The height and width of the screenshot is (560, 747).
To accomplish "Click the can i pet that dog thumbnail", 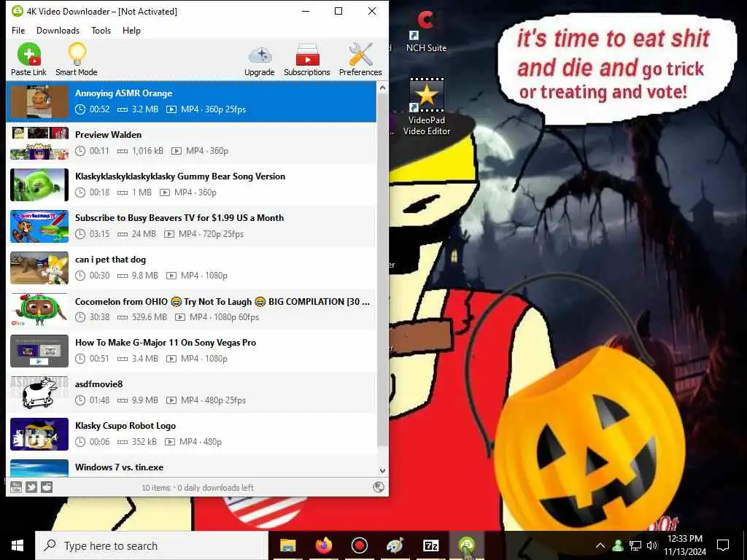I will [39, 268].
